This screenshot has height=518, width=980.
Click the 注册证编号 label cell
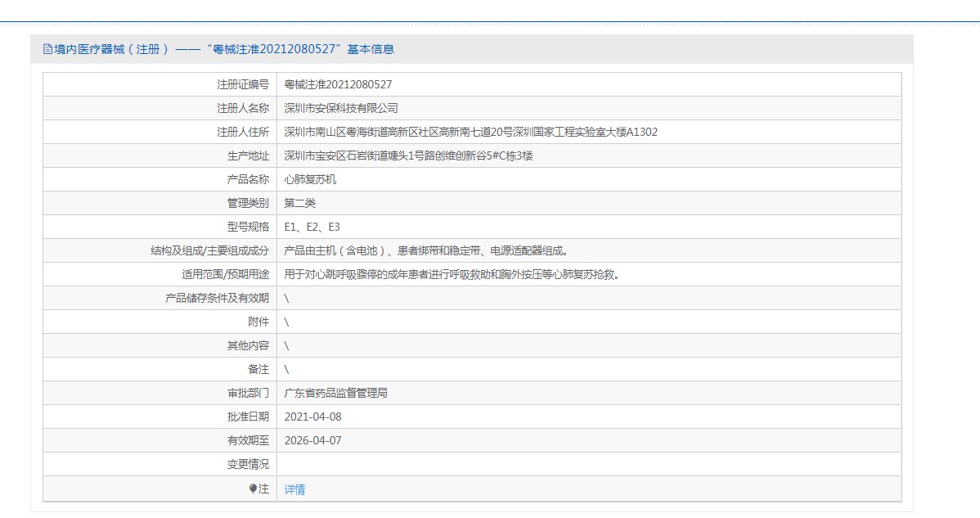[x=160, y=84]
